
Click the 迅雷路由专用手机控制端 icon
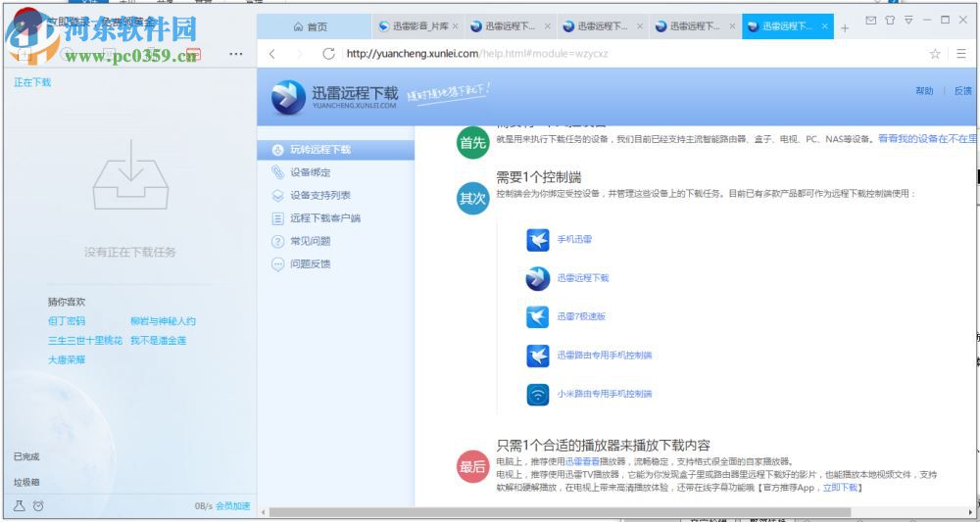pyautogui.click(x=537, y=356)
